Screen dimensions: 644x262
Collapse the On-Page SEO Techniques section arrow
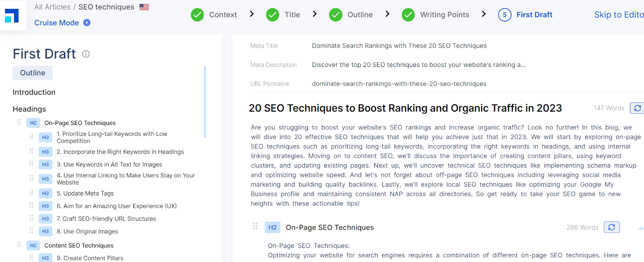click(640, 228)
